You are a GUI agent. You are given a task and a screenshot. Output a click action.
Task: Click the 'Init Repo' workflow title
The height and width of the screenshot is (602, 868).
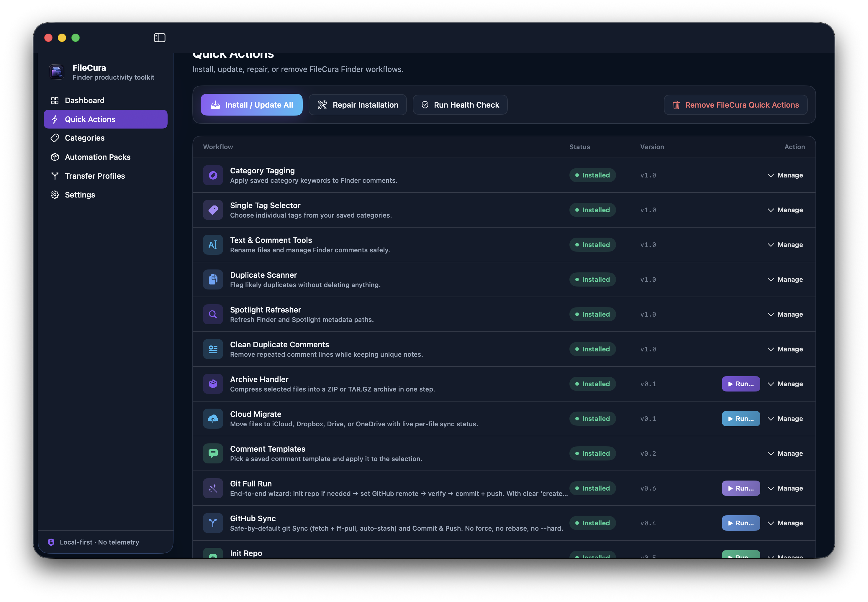pos(246,553)
